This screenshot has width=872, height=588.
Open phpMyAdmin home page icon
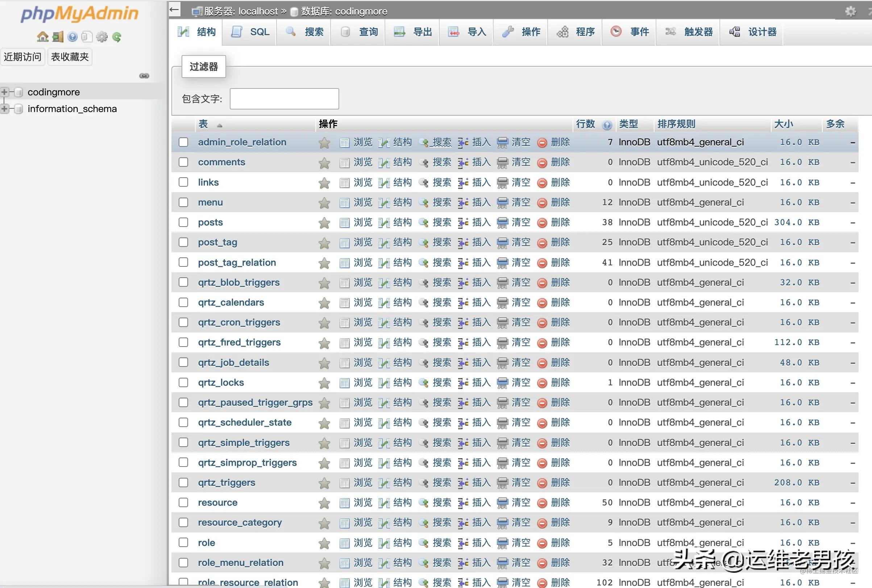(x=42, y=36)
